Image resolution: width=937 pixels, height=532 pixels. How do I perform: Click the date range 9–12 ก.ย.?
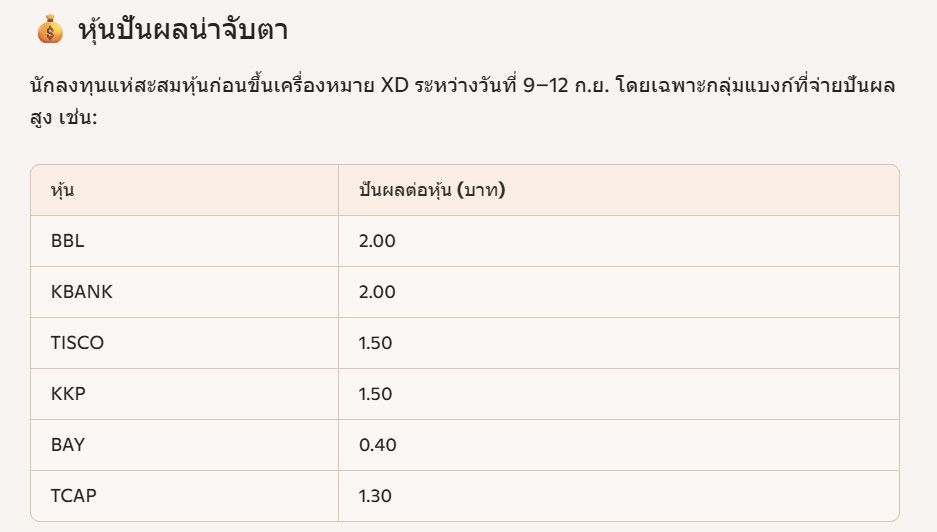[x=565, y=85]
